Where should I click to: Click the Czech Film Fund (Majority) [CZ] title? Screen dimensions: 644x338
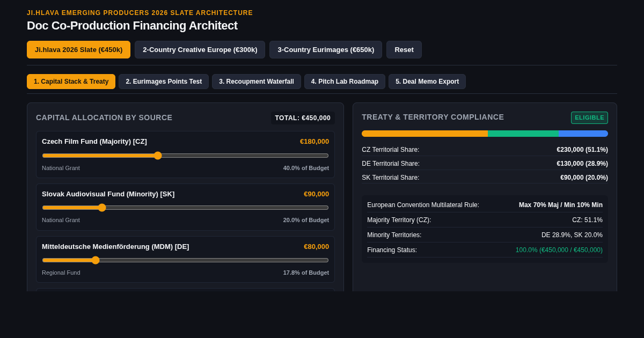coord(94,141)
